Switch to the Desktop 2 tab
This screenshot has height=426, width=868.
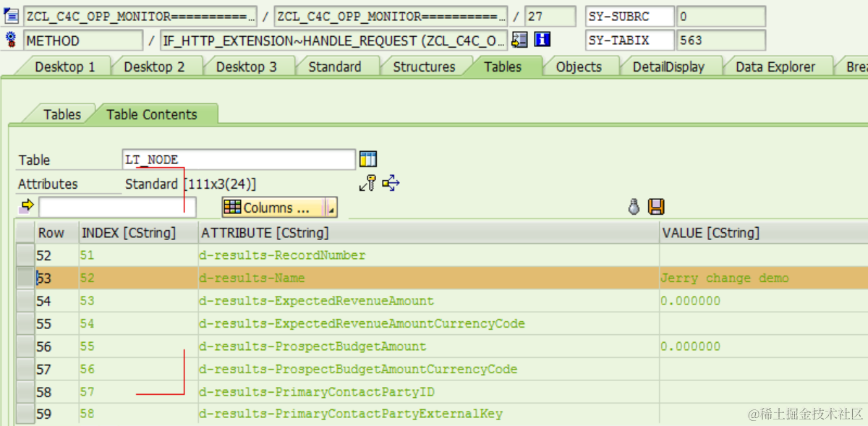tap(154, 67)
